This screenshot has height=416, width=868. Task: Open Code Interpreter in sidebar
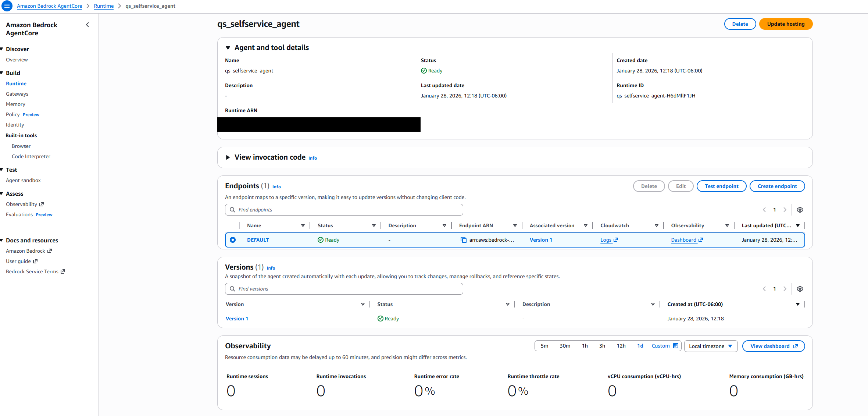coord(31,156)
